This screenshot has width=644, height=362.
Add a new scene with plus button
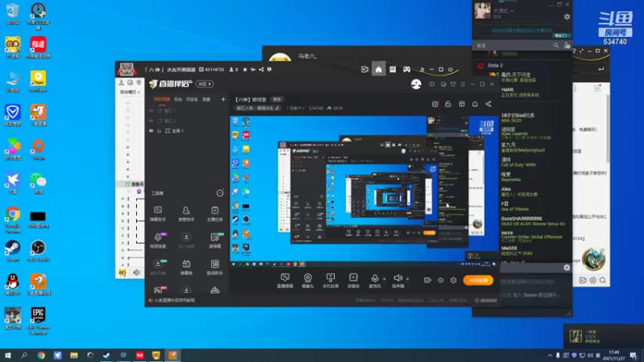click(x=224, y=99)
